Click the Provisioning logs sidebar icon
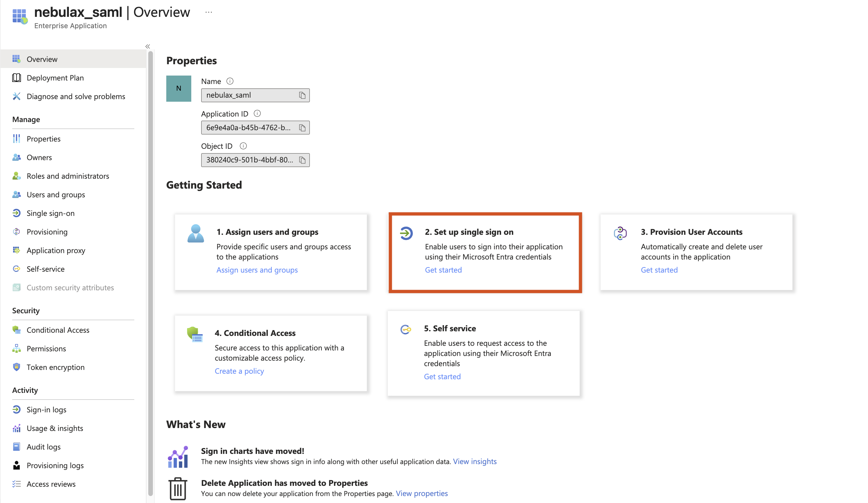Viewport: 868px width, 503px height. pyautogui.click(x=17, y=465)
